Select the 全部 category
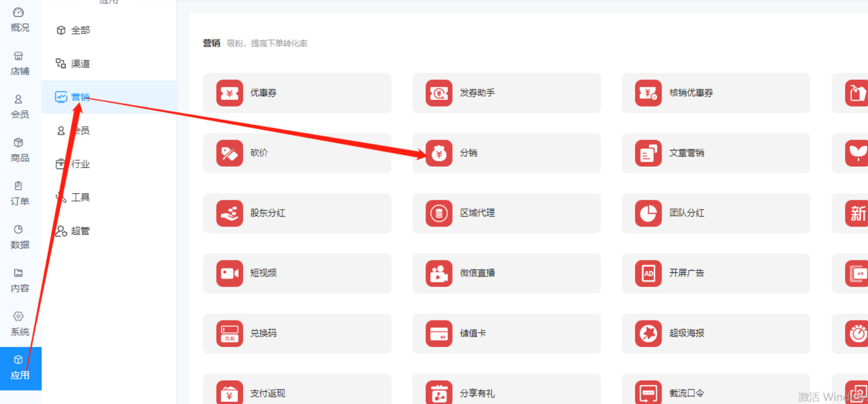The image size is (868, 404). point(109,31)
